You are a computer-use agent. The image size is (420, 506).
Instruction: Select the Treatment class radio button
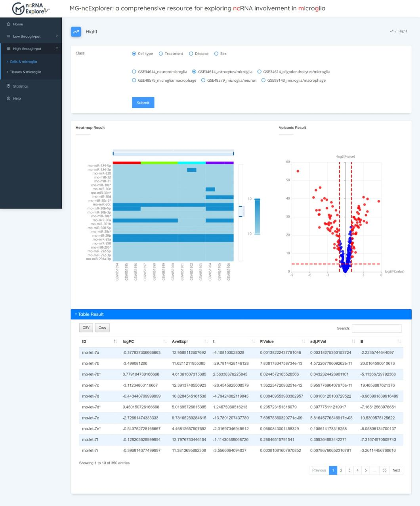(x=161, y=54)
